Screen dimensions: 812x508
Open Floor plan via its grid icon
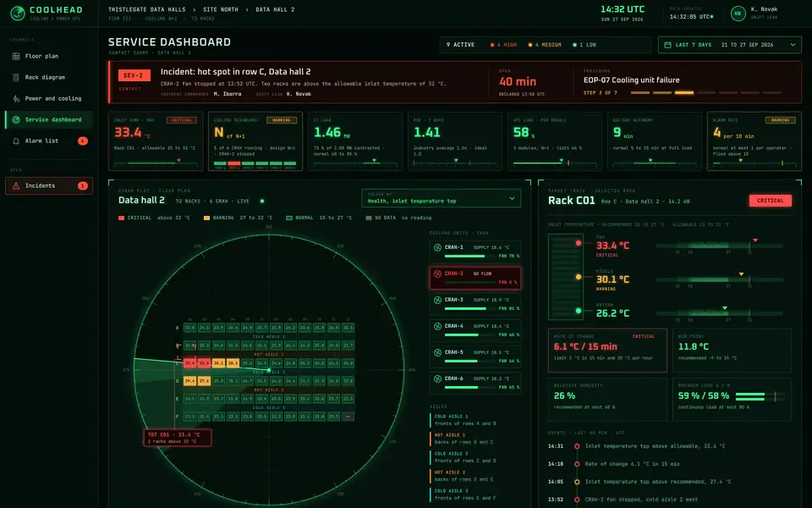point(16,56)
